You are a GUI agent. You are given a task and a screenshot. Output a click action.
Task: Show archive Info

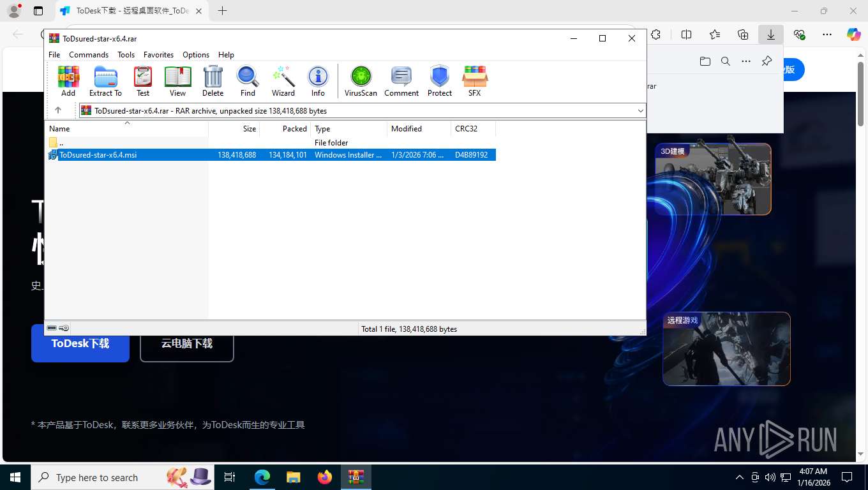tap(318, 81)
